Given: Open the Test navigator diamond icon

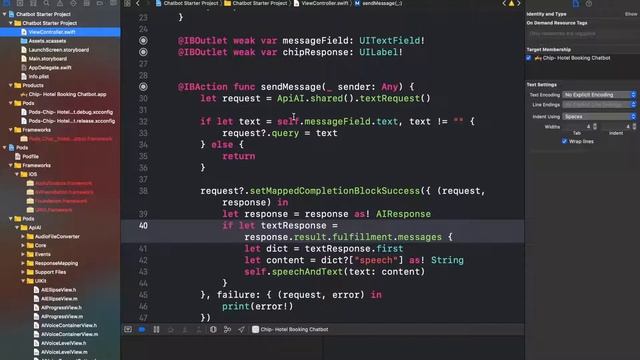Looking at the screenshot, I should [x=73, y=3].
